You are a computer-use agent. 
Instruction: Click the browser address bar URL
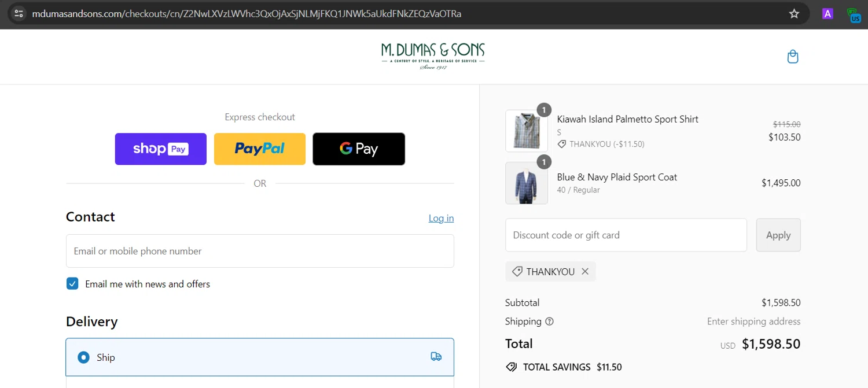(247, 13)
